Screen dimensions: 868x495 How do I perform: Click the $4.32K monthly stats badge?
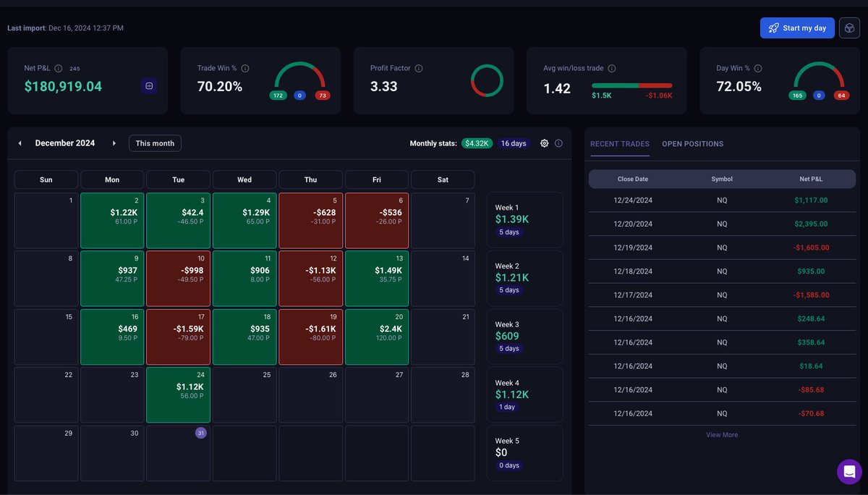(x=477, y=143)
